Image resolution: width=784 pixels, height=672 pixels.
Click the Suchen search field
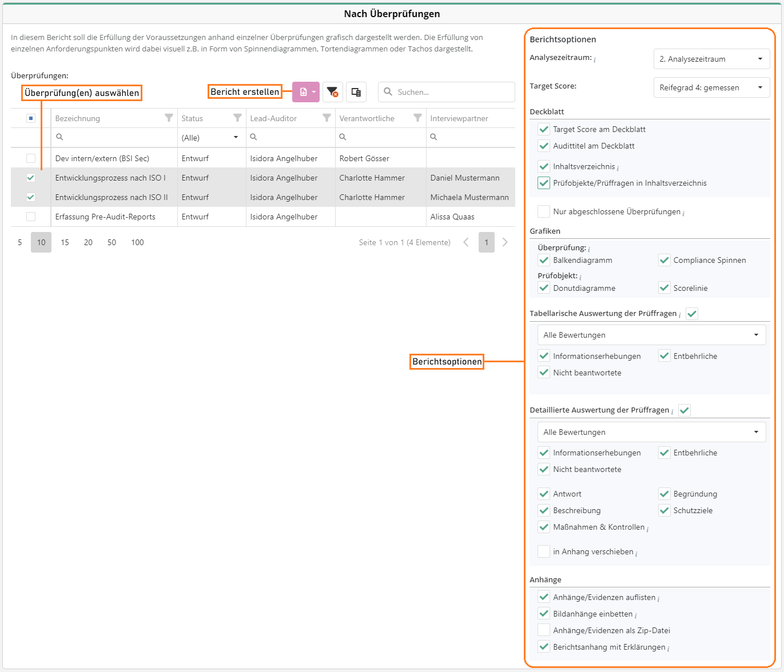pos(452,92)
